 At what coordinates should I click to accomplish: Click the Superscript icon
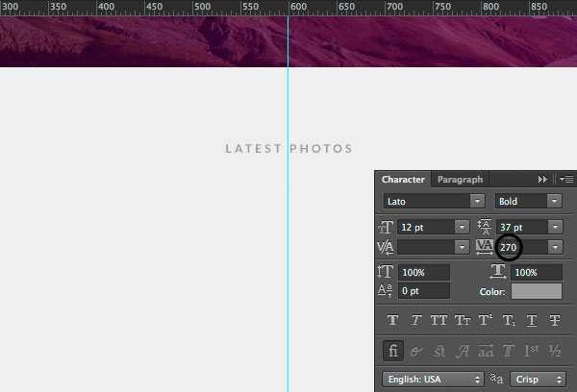pyautogui.click(x=486, y=320)
